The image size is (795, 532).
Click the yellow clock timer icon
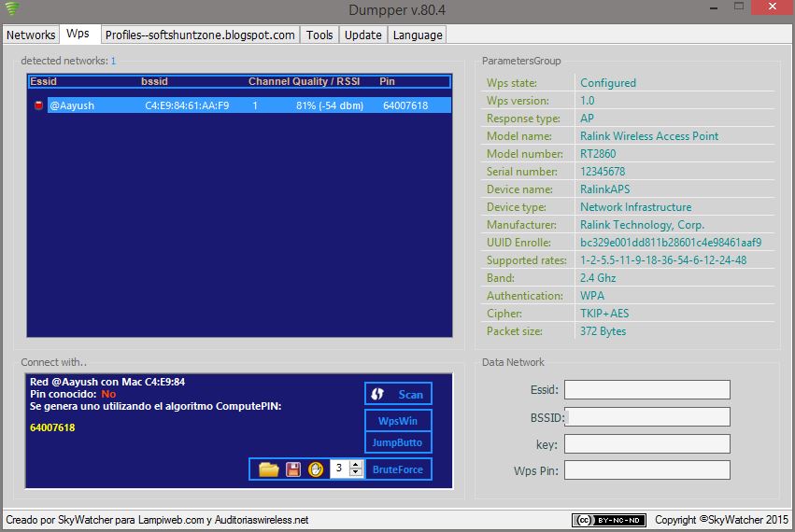click(316, 469)
